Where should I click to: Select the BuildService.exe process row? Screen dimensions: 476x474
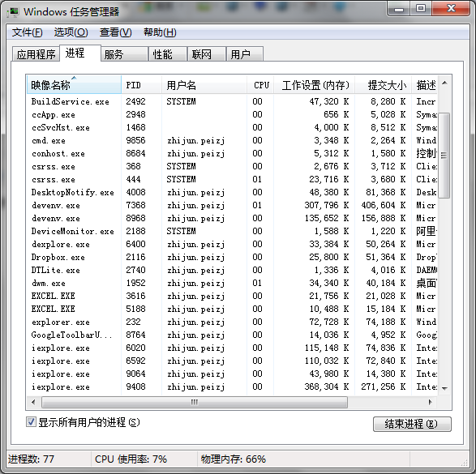coord(232,101)
